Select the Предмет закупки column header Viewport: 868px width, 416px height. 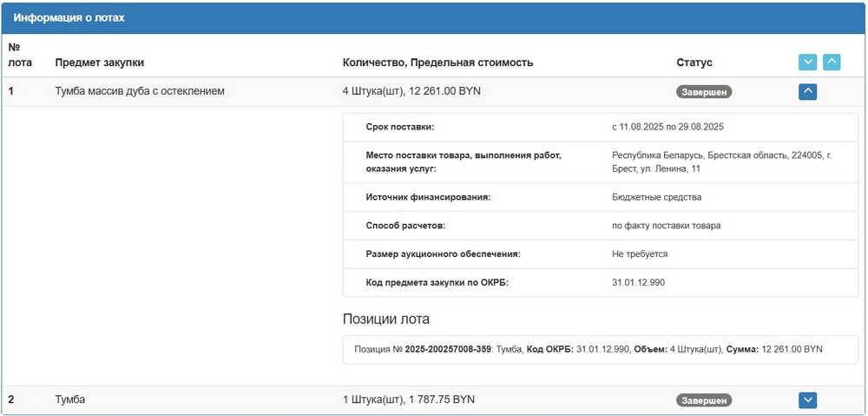tap(99, 63)
